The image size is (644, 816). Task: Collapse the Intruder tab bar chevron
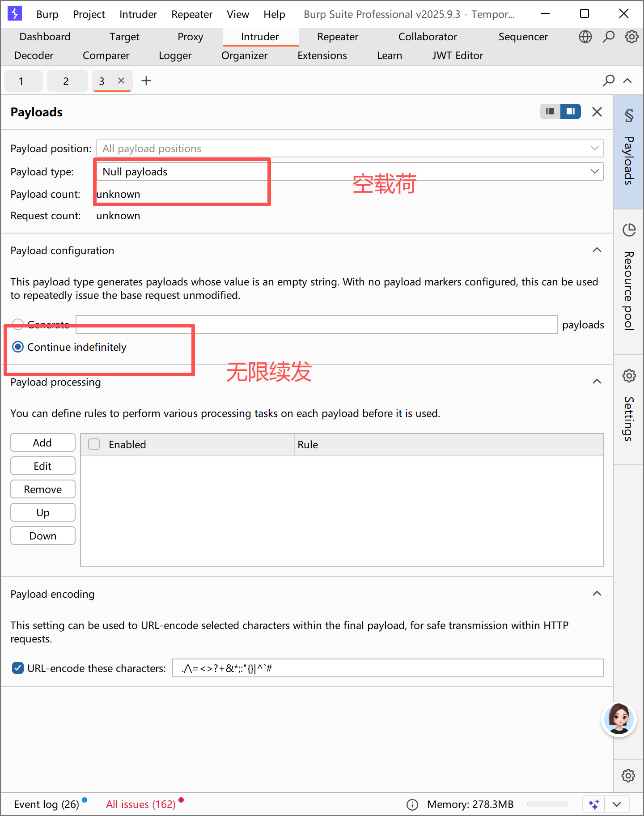pos(627,81)
